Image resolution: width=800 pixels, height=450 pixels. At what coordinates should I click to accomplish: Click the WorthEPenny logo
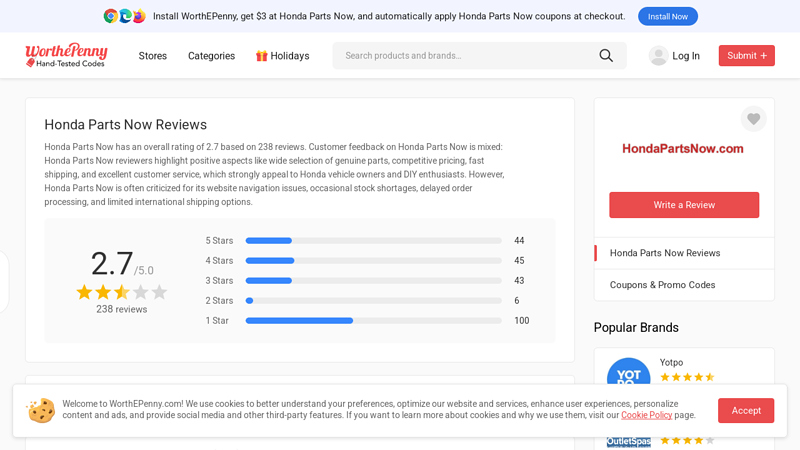pyautogui.click(x=66, y=55)
